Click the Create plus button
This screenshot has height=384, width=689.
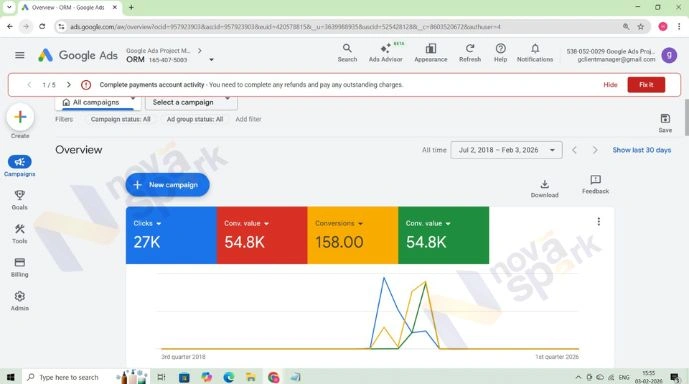point(20,117)
